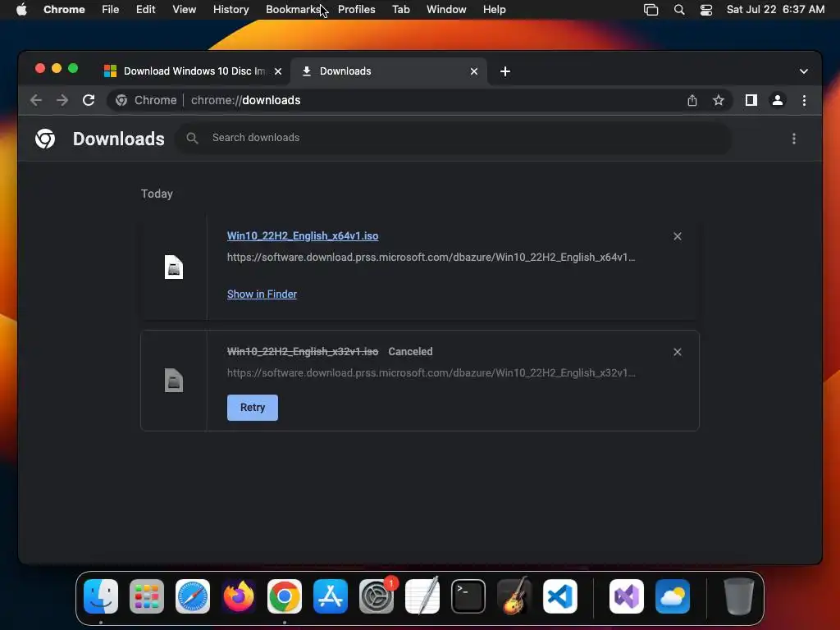The width and height of the screenshot is (840, 630).
Task: Open the Chrome profile avatar icon
Action: tap(778, 100)
